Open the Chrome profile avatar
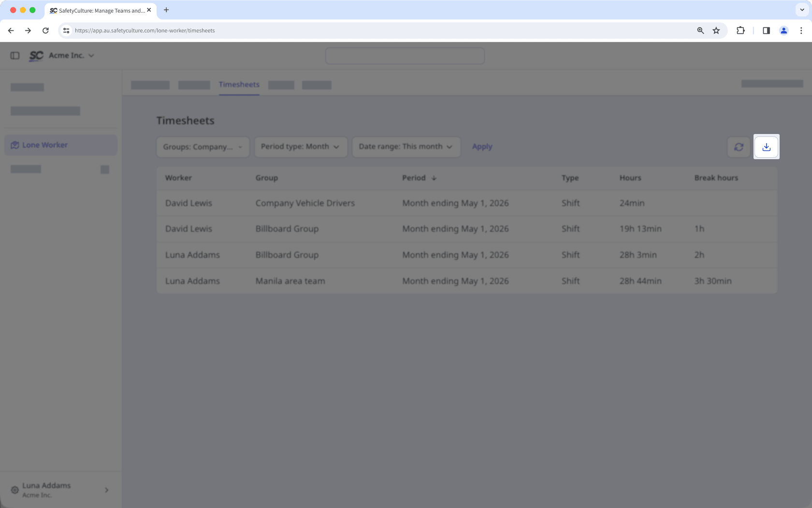 (x=783, y=30)
